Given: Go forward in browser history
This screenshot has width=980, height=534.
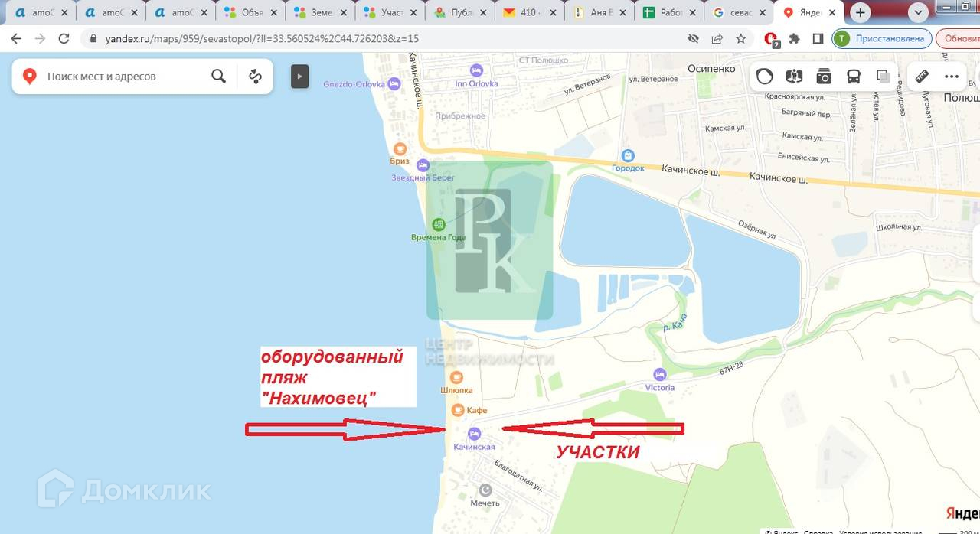Looking at the screenshot, I should tap(40, 38).
